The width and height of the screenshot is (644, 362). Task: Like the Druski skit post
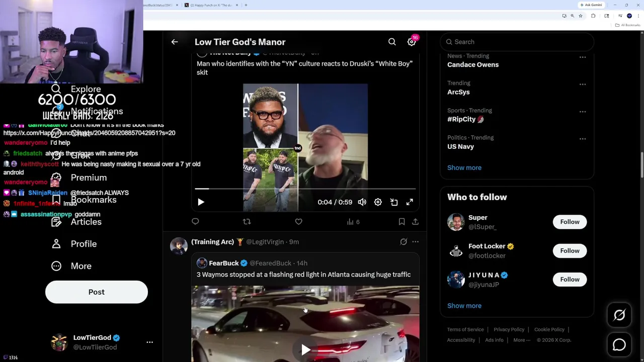pyautogui.click(x=298, y=222)
